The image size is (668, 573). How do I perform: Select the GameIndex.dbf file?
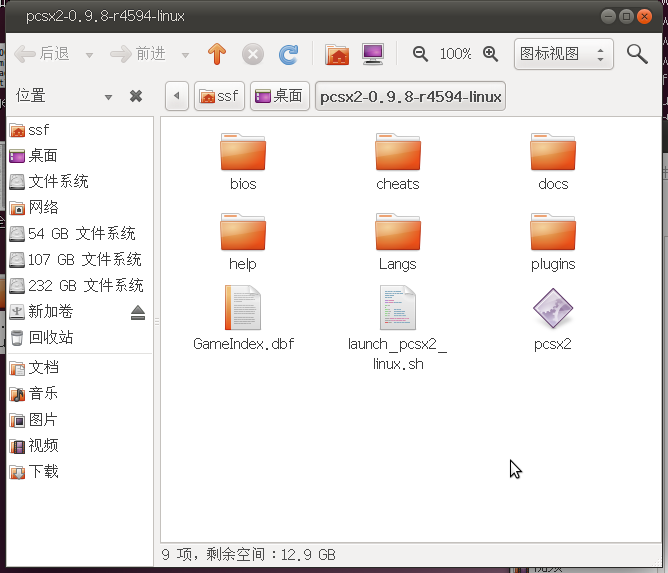(x=243, y=318)
